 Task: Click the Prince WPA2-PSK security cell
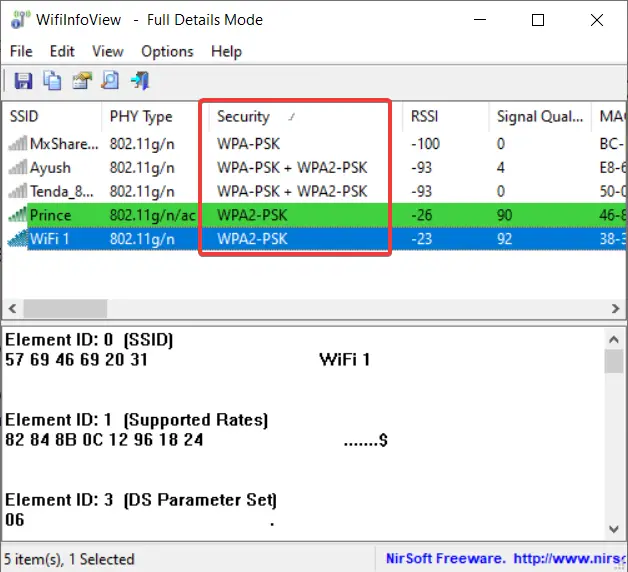tap(252, 215)
